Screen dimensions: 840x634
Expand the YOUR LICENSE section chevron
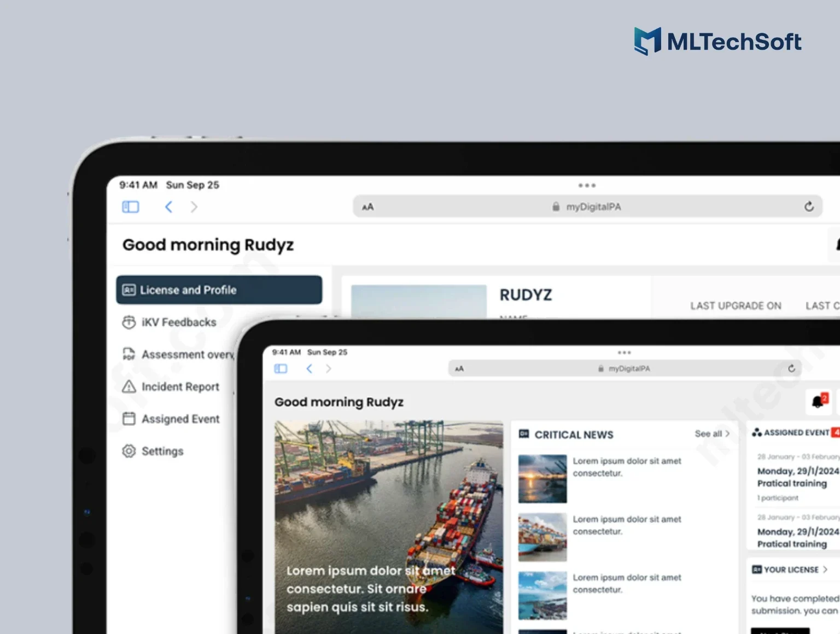[x=825, y=570]
